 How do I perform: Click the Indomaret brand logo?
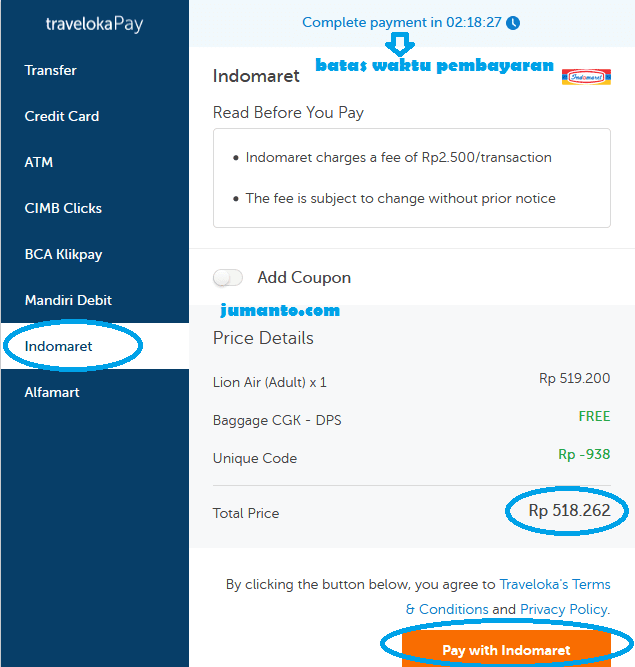pos(586,77)
